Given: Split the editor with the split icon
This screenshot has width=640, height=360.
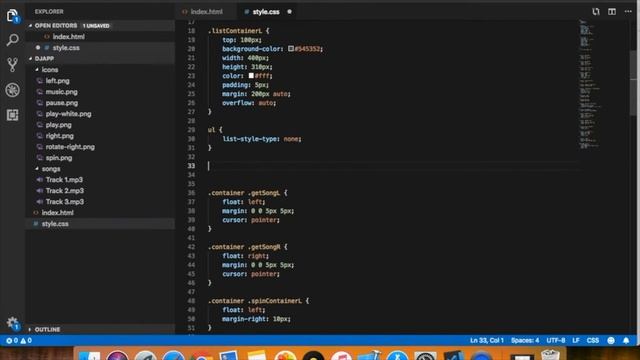Looking at the screenshot, I should tap(612, 11).
